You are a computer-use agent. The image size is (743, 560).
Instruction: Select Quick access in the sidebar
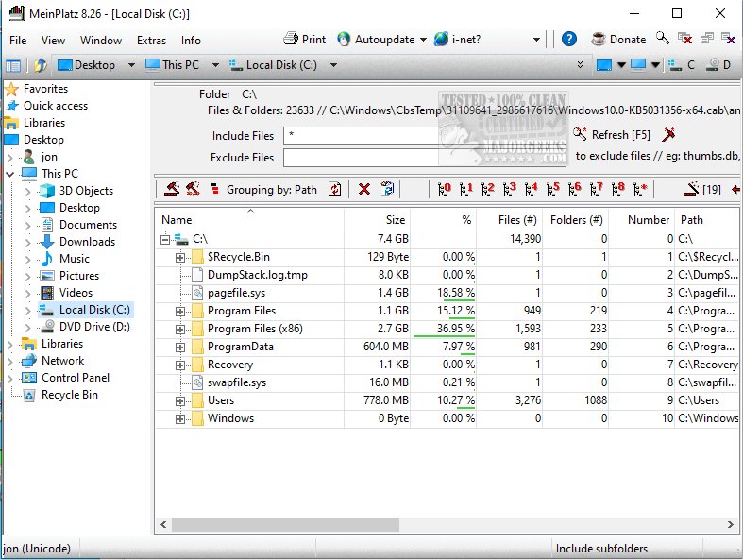(56, 105)
